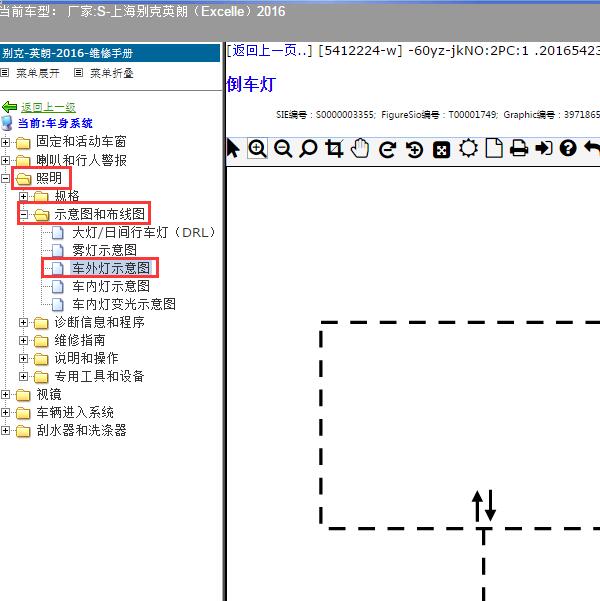Expand the 刮水器和洗涤器 tree node
The width and height of the screenshot is (600, 601).
[5, 430]
